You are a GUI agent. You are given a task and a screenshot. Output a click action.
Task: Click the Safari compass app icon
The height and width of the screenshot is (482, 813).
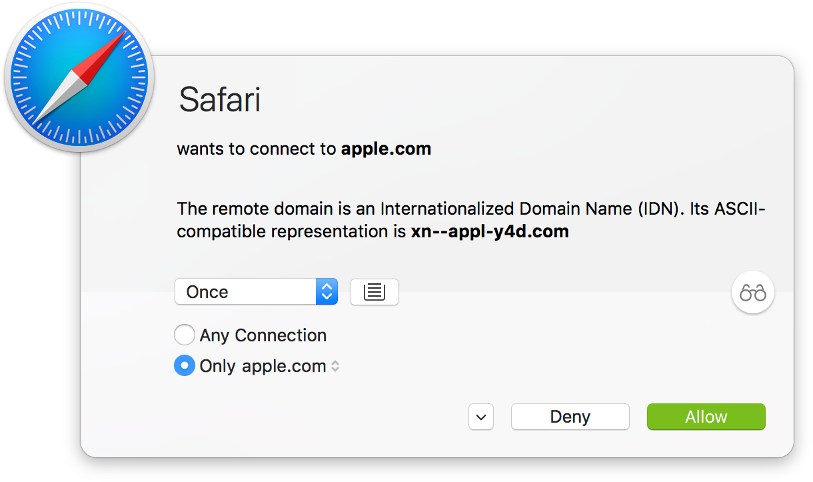click(x=79, y=78)
